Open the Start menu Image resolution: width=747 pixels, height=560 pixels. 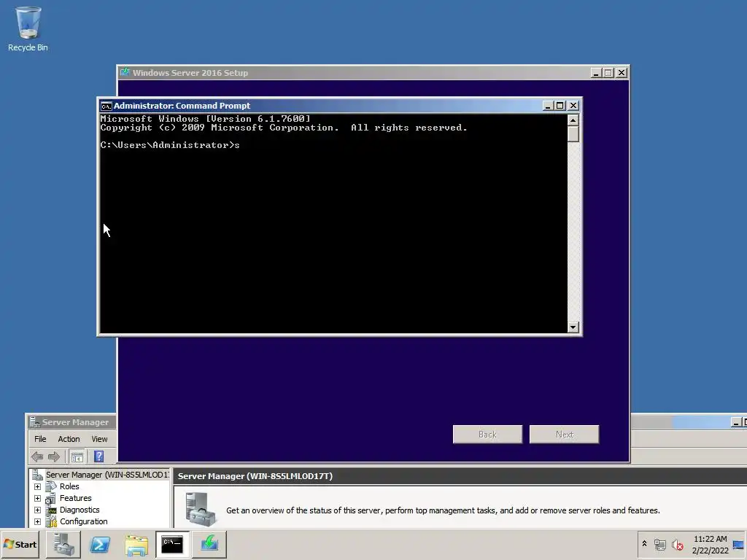(20, 544)
